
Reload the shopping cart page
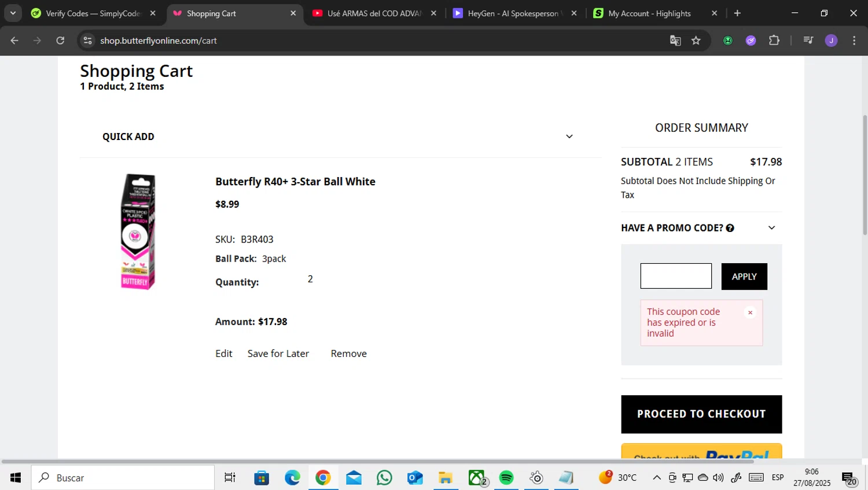tap(60, 40)
